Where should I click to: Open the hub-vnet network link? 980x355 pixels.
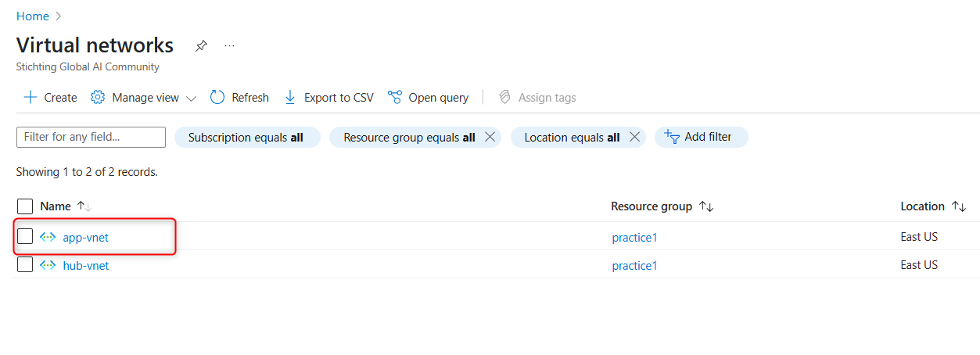pyautogui.click(x=86, y=266)
